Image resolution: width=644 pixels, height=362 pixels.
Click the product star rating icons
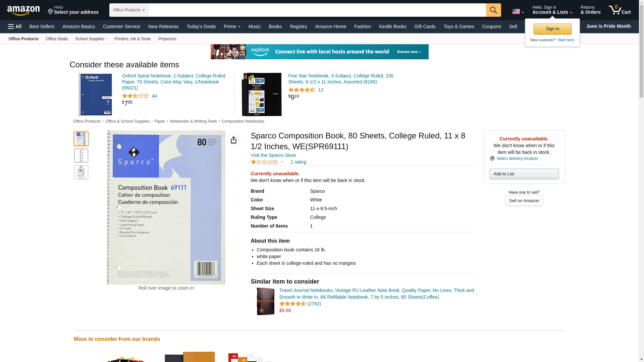(x=264, y=162)
